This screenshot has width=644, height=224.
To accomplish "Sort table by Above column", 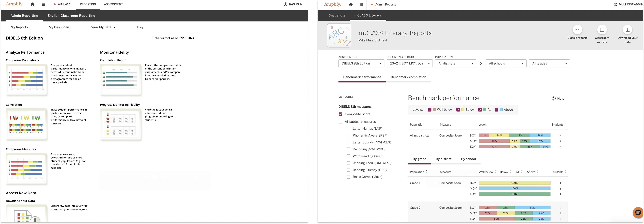I will tap(537, 172).
